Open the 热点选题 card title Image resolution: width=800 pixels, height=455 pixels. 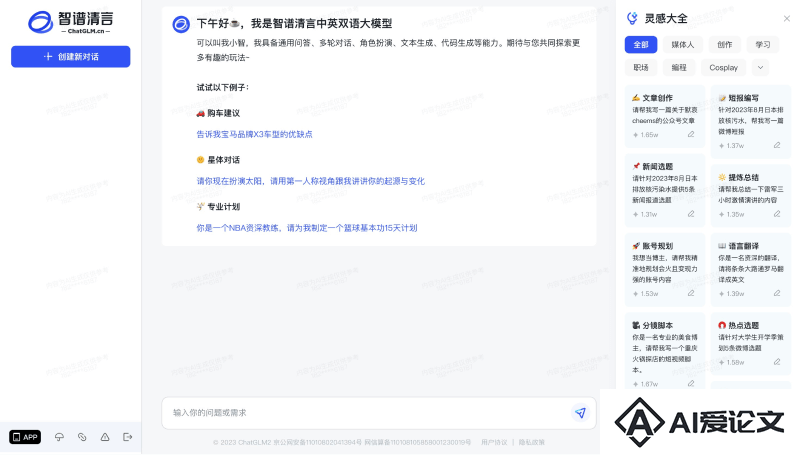[743, 325]
